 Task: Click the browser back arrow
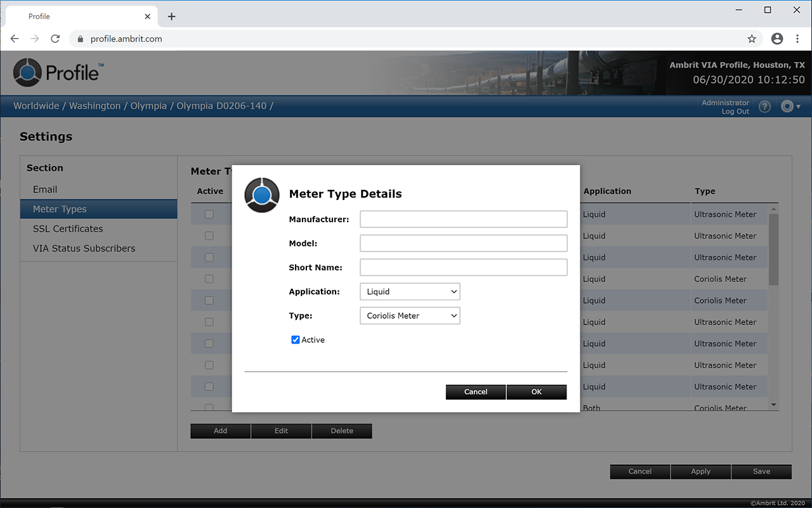[x=15, y=39]
